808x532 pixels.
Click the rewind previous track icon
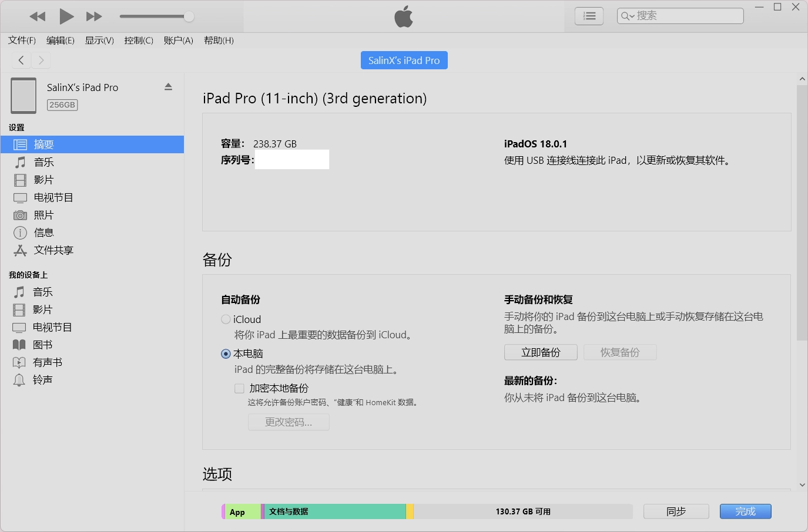point(38,16)
